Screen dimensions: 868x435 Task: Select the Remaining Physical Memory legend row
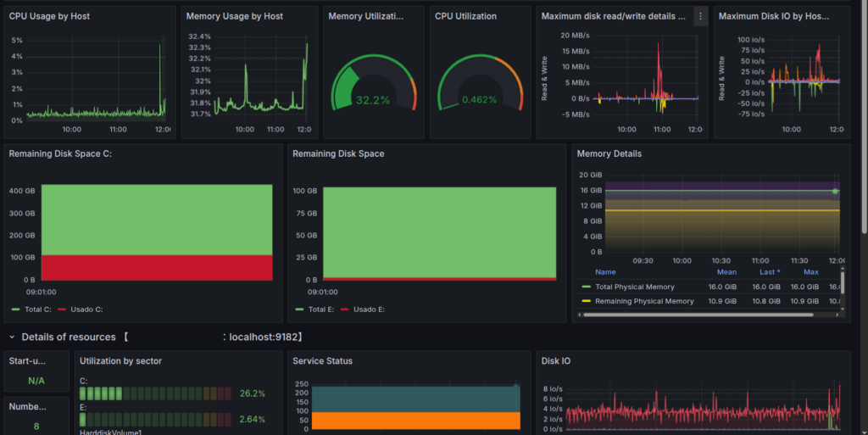(x=709, y=301)
